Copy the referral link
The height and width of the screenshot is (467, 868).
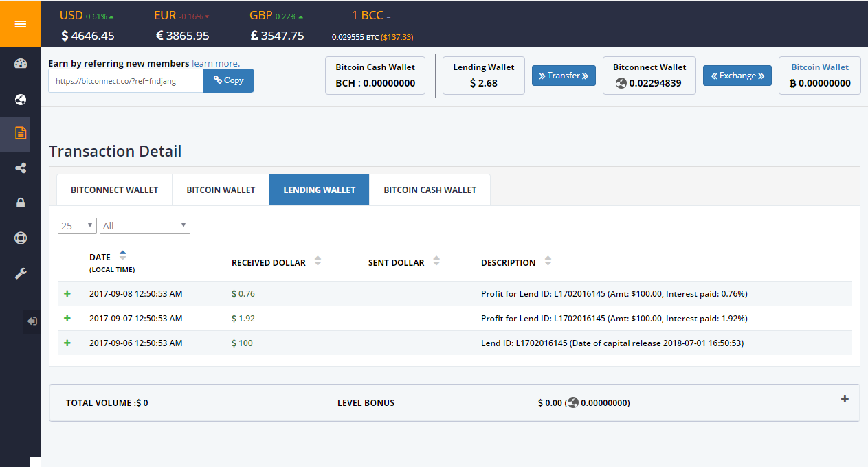tap(228, 80)
